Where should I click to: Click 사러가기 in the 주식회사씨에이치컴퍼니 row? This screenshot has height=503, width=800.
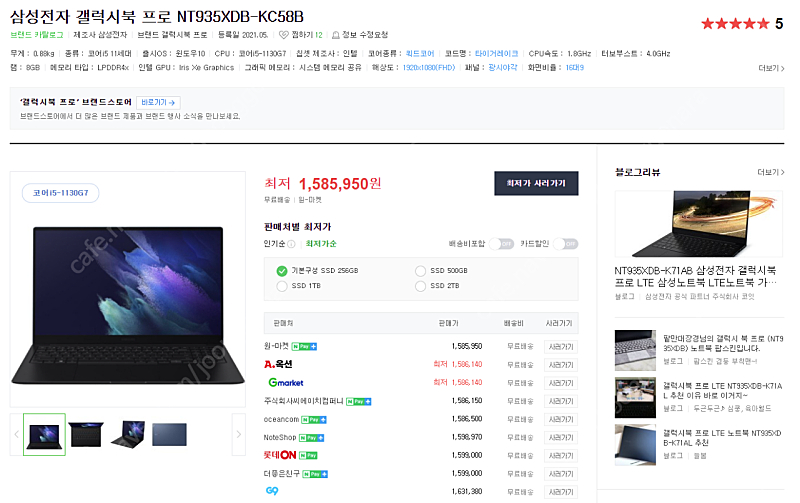pos(561,401)
